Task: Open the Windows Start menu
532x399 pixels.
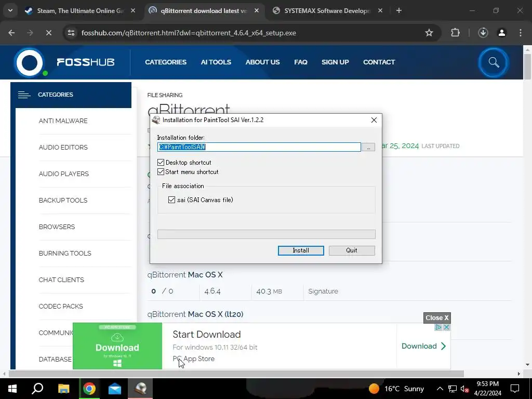Action: 12,389
